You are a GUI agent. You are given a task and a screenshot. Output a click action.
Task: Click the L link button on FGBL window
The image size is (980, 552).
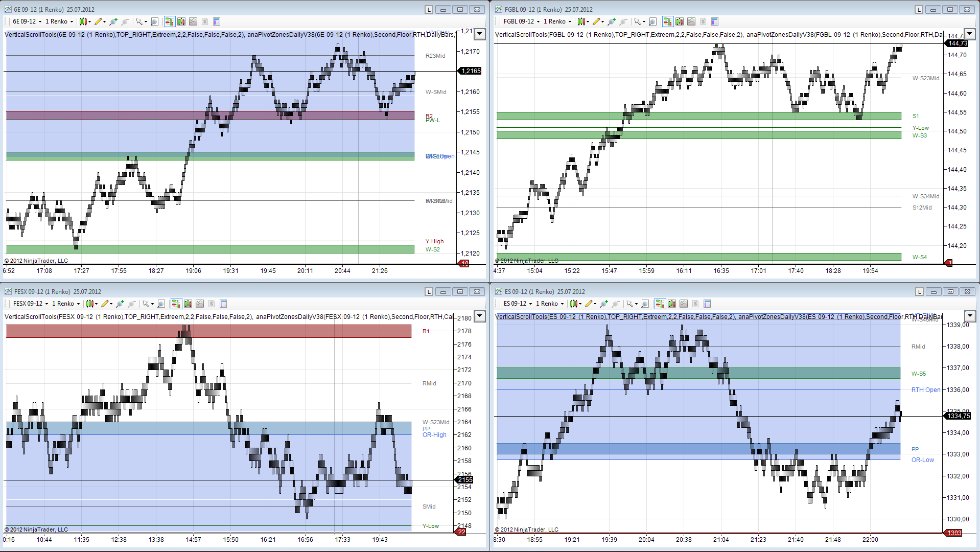pyautogui.click(x=919, y=10)
